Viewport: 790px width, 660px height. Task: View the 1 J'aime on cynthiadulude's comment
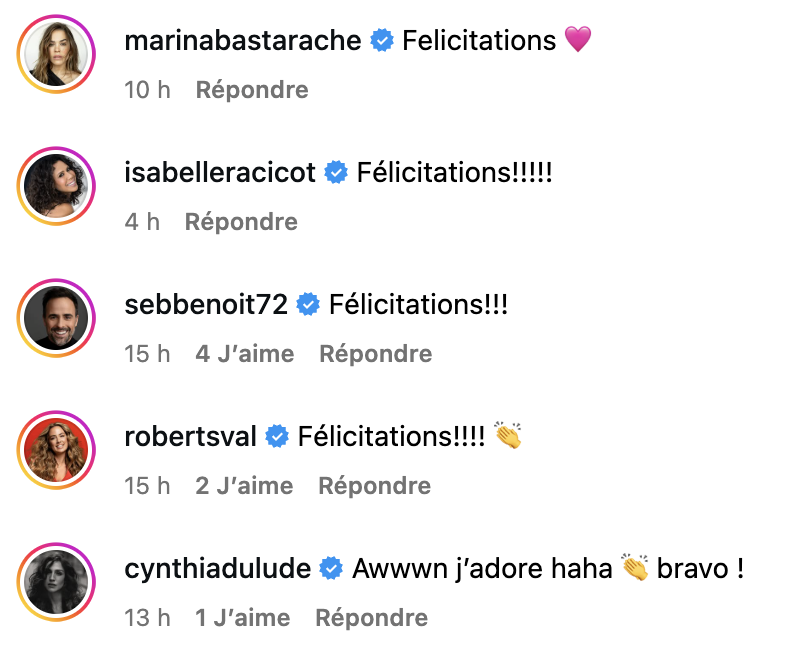point(243,618)
